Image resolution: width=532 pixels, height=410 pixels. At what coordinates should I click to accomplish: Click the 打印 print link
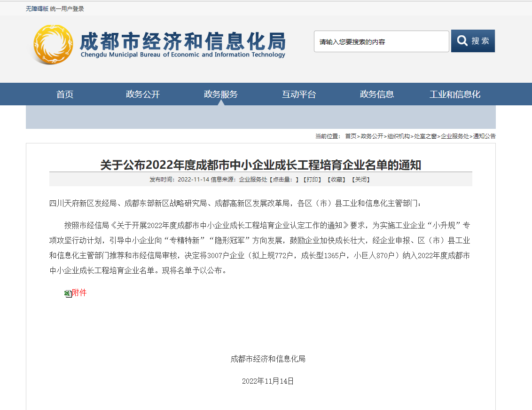click(x=312, y=180)
